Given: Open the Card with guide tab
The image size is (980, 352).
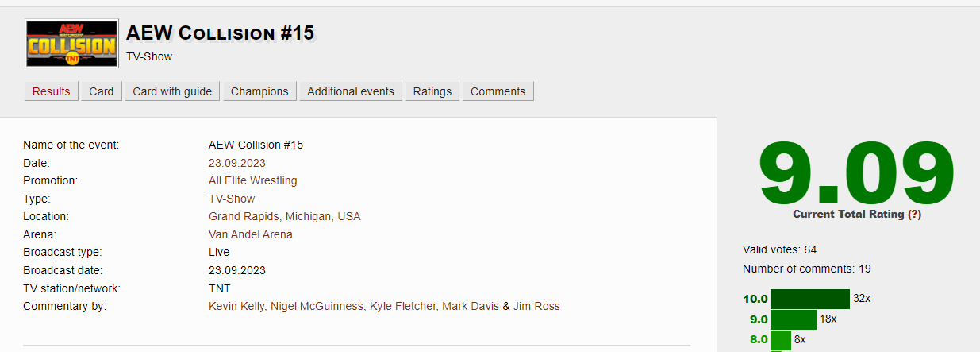Looking at the screenshot, I should tap(172, 91).
